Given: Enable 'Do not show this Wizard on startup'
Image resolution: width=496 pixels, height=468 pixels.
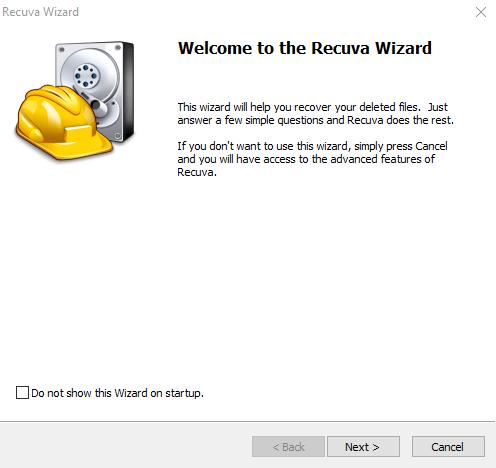Looking at the screenshot, I should click(22, 393).
